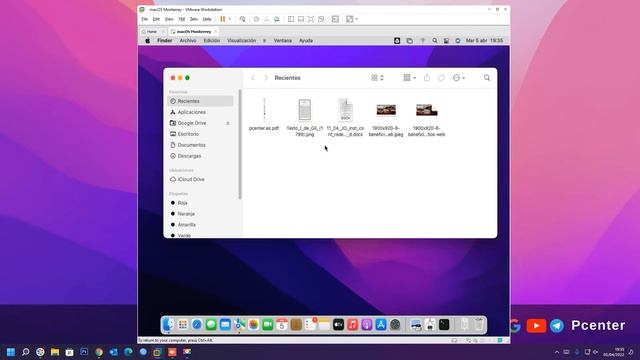Select Google Drive in the Finder sidebar
The image size is (640, 360).
(192, 123)
